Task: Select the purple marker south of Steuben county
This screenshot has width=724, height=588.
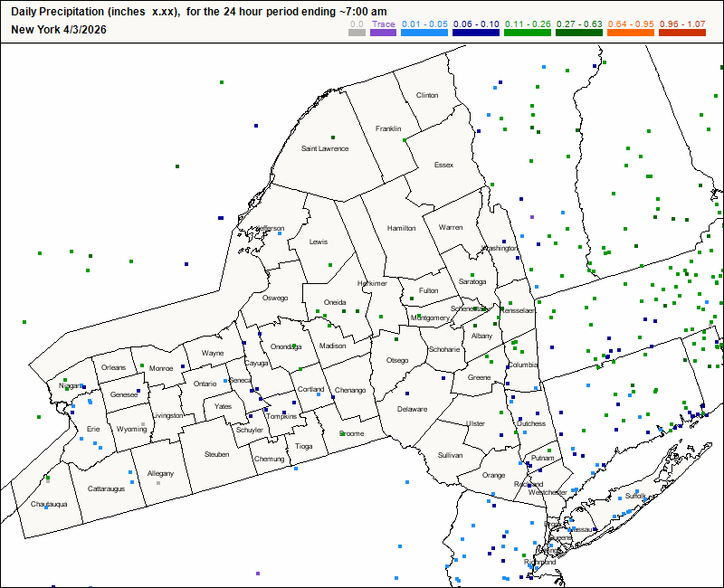Action: pyautogui.click(x=258, y=574)
